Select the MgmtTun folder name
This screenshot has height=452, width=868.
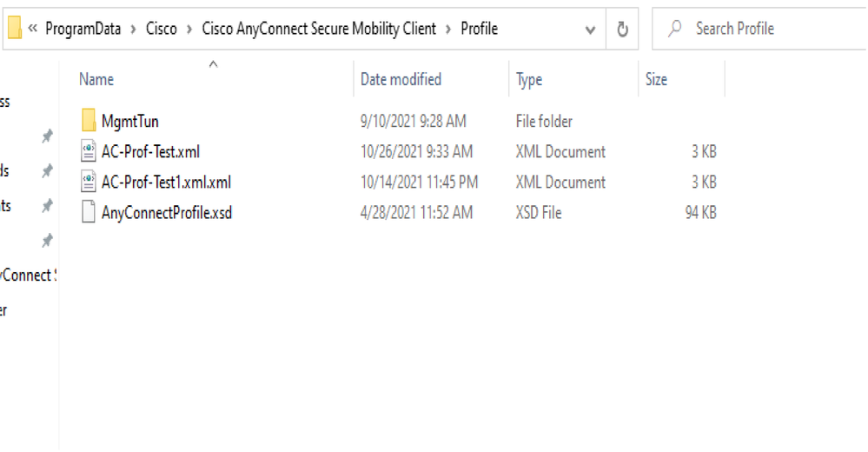129,121
